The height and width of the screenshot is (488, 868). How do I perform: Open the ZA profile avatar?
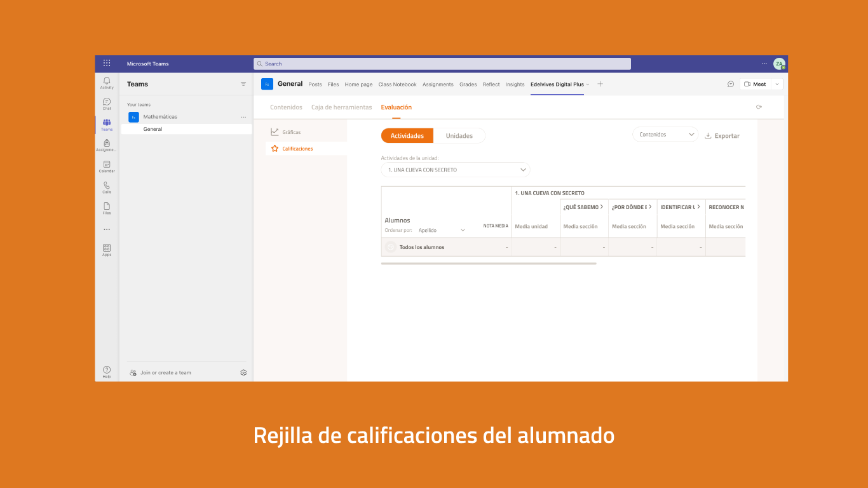(x=779, y=64)
